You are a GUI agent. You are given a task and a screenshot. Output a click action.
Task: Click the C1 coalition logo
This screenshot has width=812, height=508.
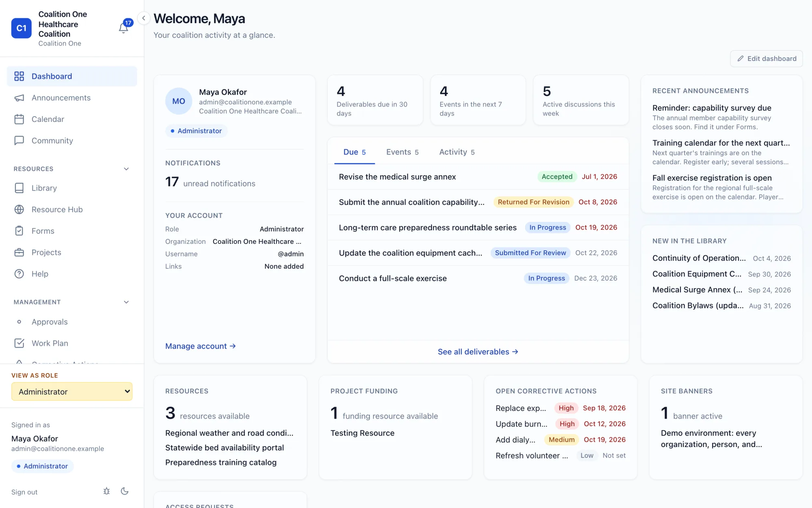22,28
